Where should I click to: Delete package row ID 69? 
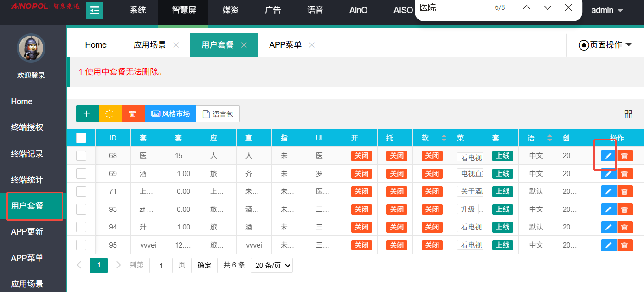625,174
